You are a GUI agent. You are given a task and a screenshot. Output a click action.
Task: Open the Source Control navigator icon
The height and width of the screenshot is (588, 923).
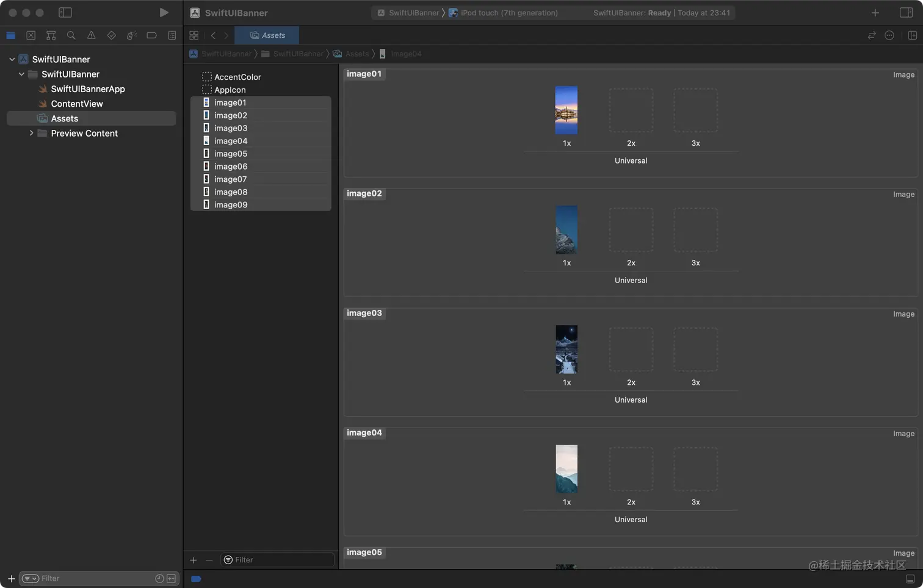coord(31,35)
